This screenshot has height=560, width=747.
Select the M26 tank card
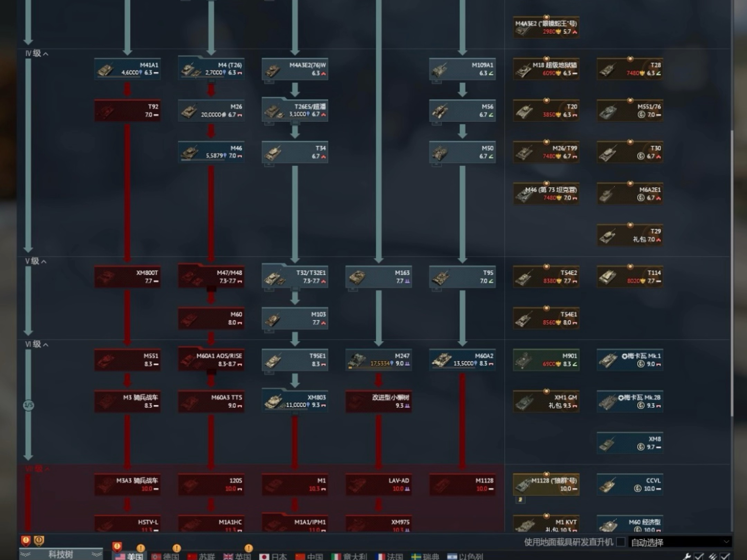tap(211, 111)
